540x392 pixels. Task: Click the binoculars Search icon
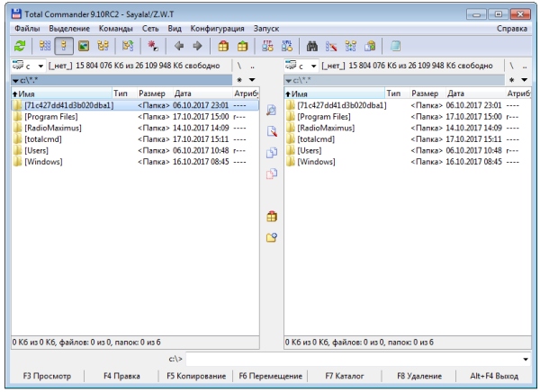tap(313, 46)
